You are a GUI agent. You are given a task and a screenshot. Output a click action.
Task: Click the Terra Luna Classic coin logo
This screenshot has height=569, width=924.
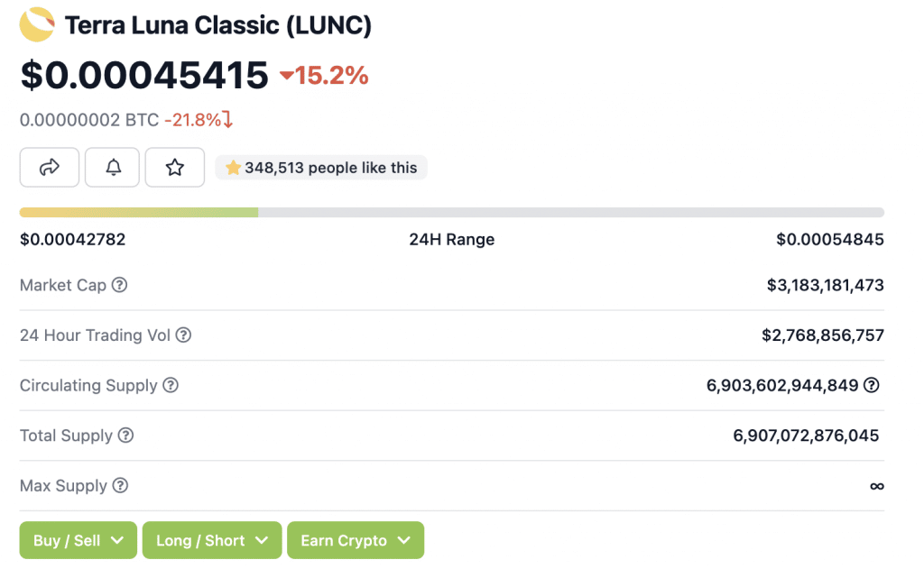(x=37, y=24)
